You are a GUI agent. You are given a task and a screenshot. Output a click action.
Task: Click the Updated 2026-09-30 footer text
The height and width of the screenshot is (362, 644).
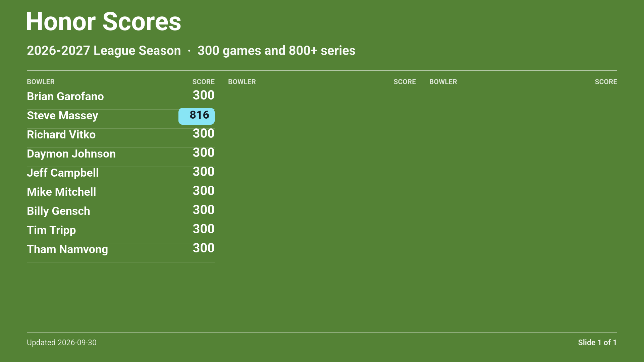[x=62, y=343]
